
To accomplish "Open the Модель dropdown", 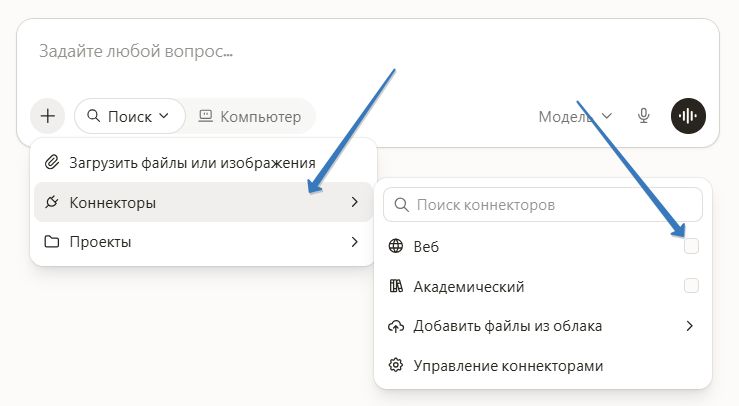I will click(x=575, y=116).
